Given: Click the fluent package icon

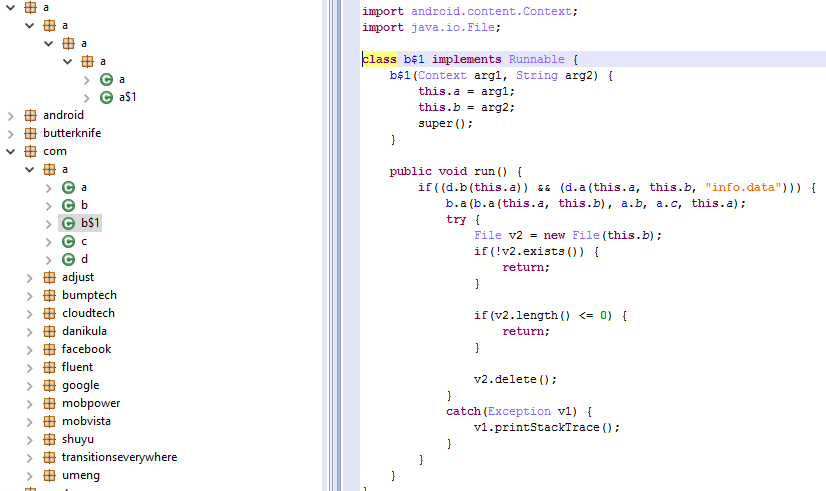Looking at the screenshot, I should tap(50, 367).
